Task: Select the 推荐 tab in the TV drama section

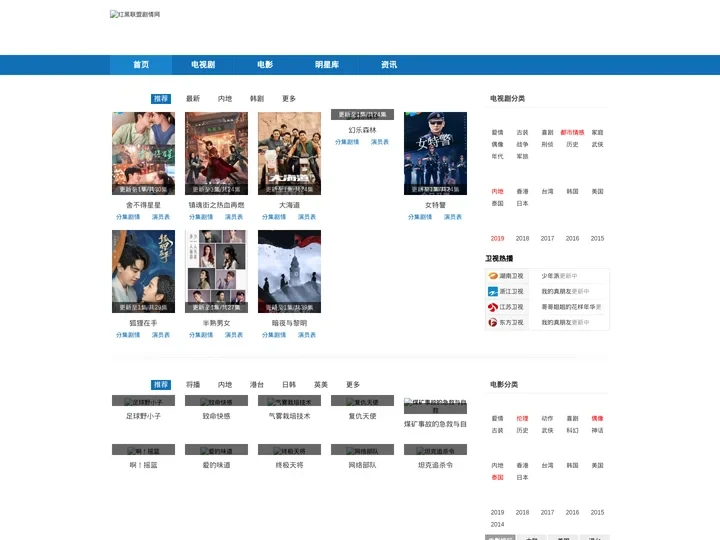Action: 161,99
